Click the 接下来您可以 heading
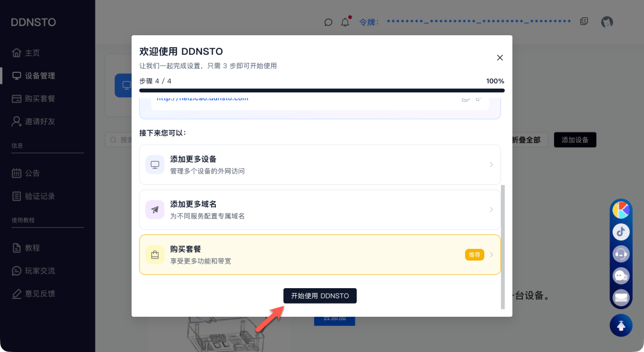This screenshot has height=352, width=644. pos(163,133)
